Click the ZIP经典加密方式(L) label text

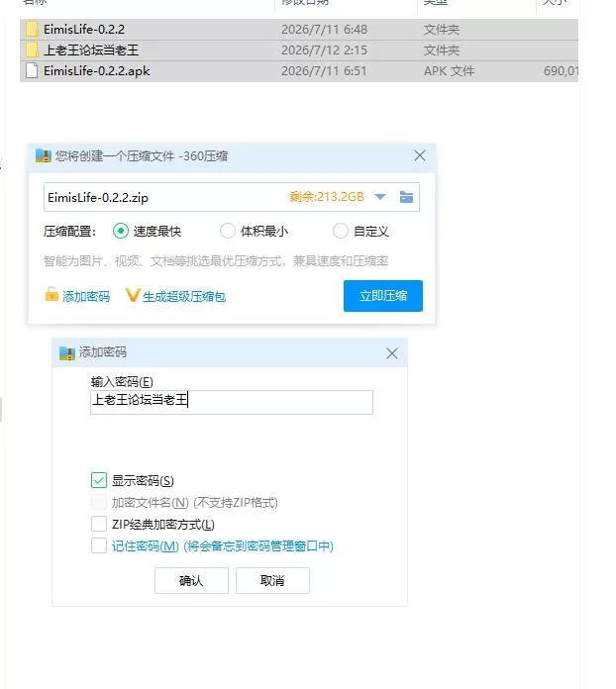coord(163,525)
